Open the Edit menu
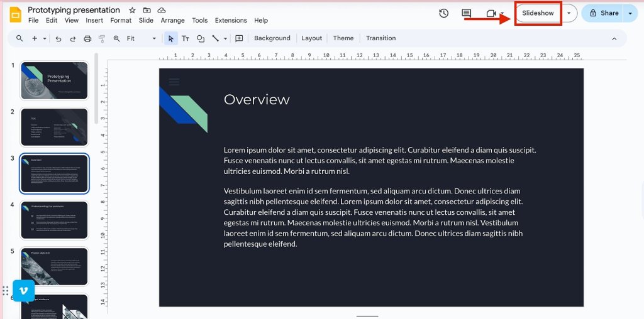 click(x=52, y=20)
